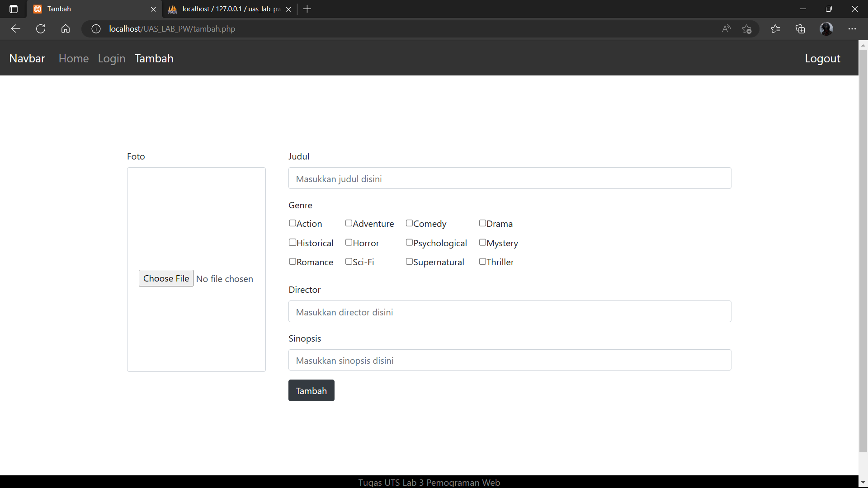Open the Collections icon
Image resolution: width=868 pixels, height=488 pixels.
(800, 28)
